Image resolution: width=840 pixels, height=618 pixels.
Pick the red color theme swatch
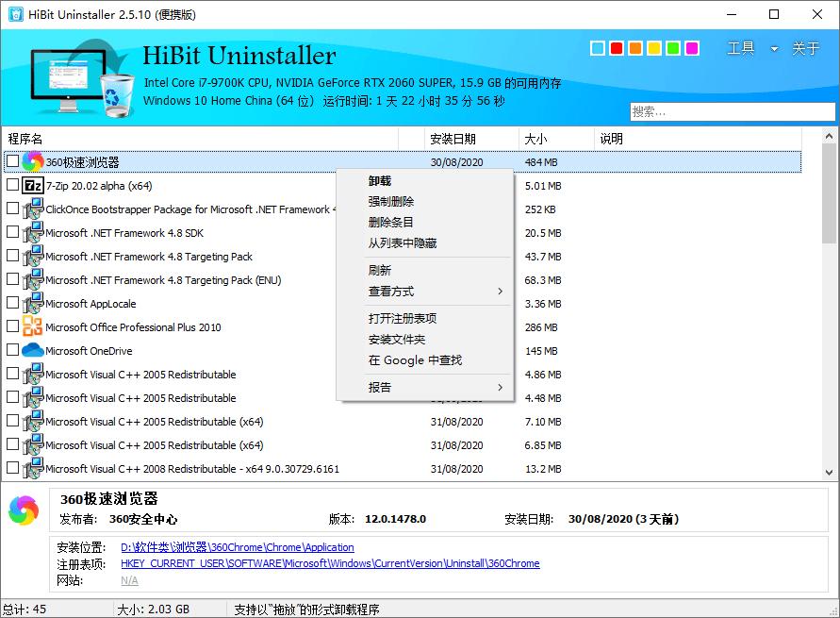coord(617,48)
